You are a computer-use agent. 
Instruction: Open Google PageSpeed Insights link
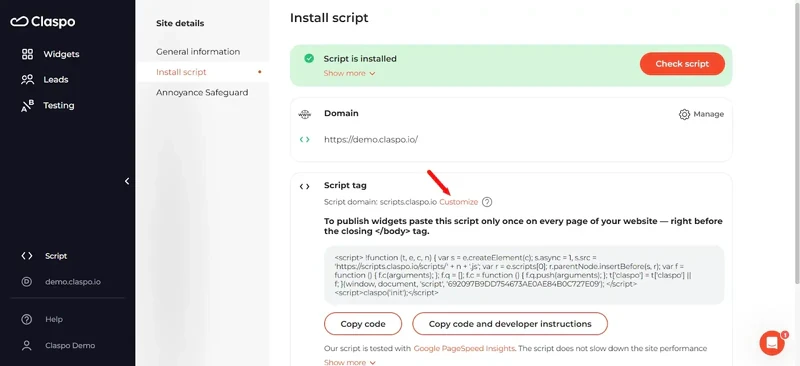coord(464,349)
